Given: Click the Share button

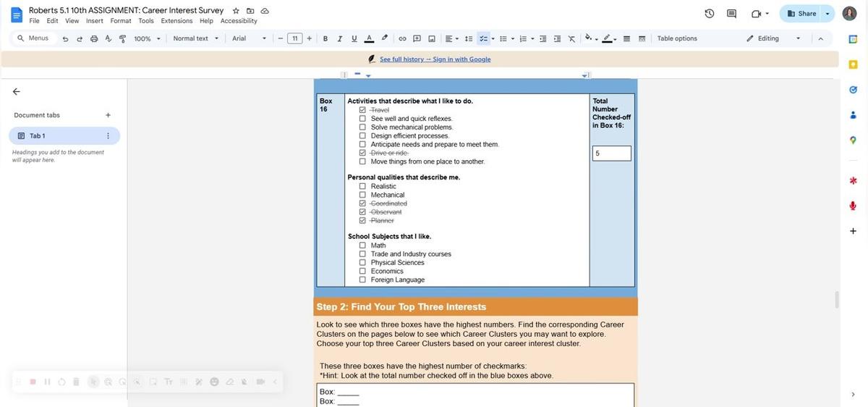Looking at the screenshot, I should pyautogui.click(x=801, y=14).
